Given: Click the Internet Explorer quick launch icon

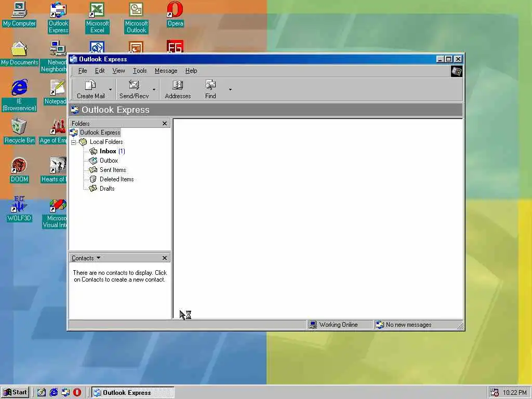Looking at the screenshot, I should tap(54, 393).
